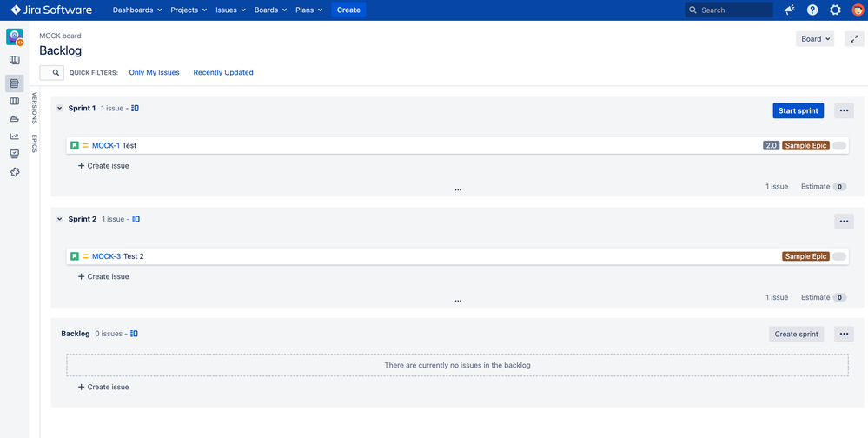868x438 pixels.
Task: Click Create issue under Sprint 2
Action: [x=103, y=276]
